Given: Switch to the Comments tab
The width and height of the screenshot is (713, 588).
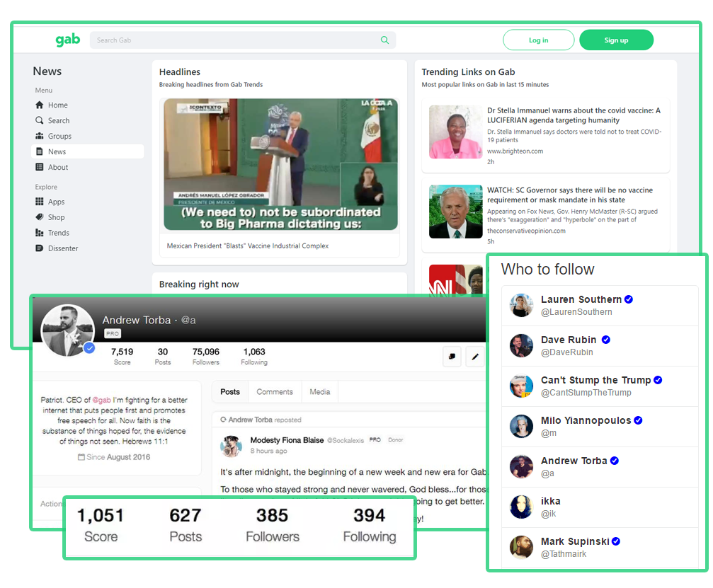Looking at the screenshot, I should pyautogui.click(x=275, y=392).
